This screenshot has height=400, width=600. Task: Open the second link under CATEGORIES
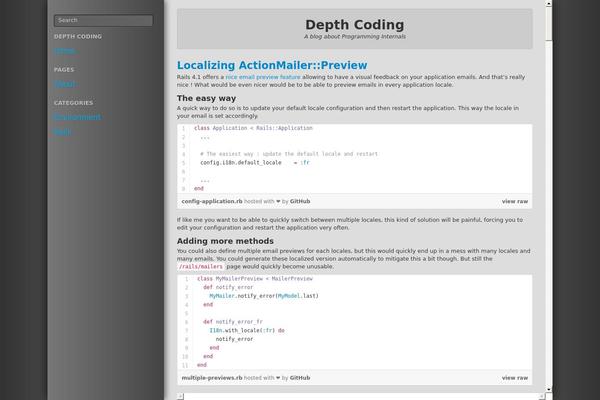(62, 132)
